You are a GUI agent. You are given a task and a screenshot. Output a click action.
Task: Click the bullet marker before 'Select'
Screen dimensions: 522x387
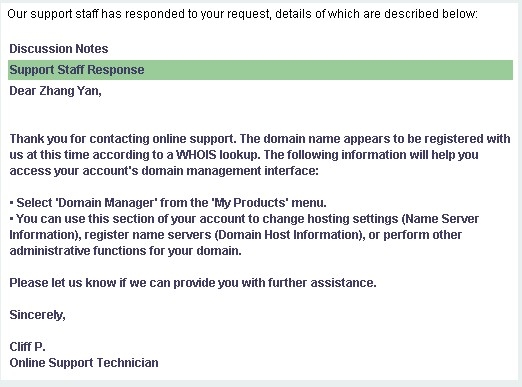click(12, 203)
